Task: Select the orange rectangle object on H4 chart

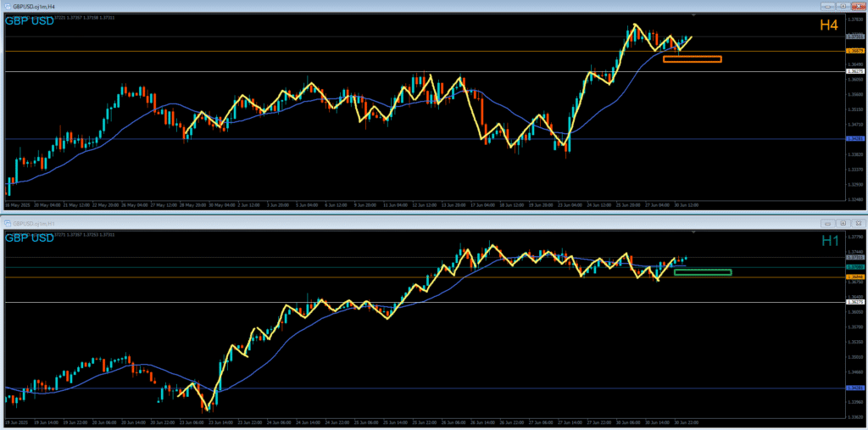Action: (693, 59)
